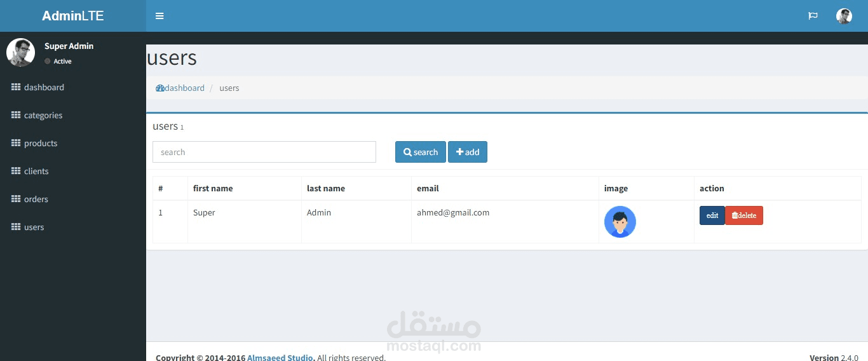Click the orders grid icon in sidebar
The image size is (868, 361).
(16, 199)
